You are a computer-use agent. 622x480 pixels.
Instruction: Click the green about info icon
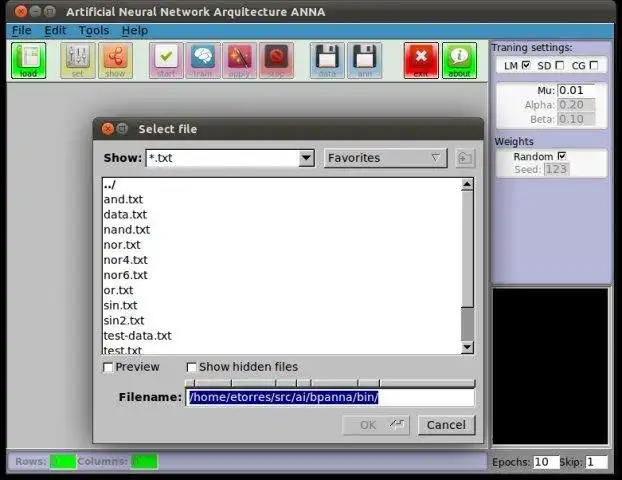point(459,60)
